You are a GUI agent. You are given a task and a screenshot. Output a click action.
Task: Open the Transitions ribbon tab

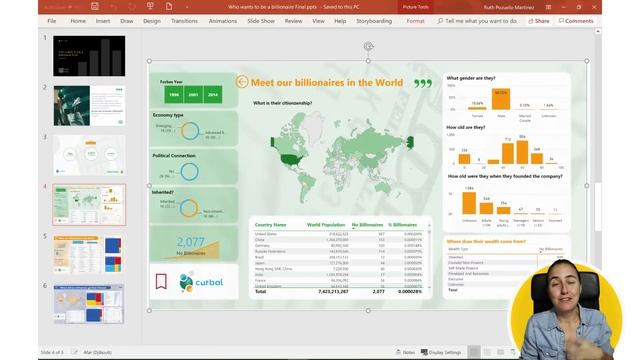click(184, 21)
